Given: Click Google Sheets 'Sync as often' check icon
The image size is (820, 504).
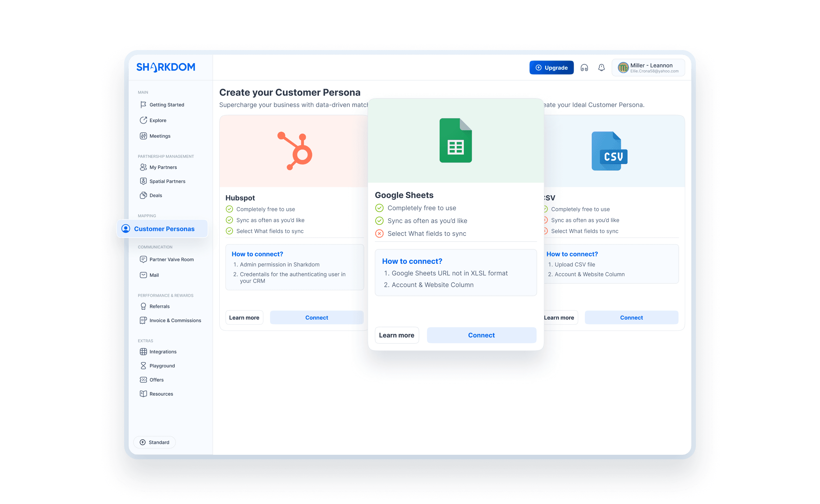Looking at the screenshot, I should [x=379, y=221].
